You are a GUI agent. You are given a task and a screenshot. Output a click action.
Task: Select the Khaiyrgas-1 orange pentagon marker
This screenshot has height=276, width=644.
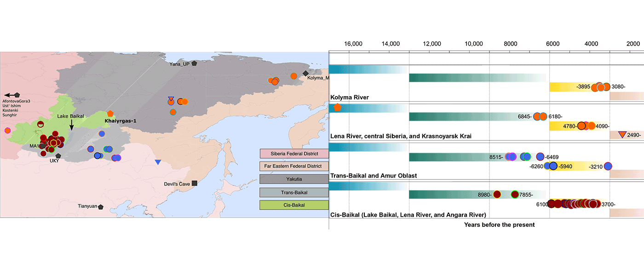[110, 114]
